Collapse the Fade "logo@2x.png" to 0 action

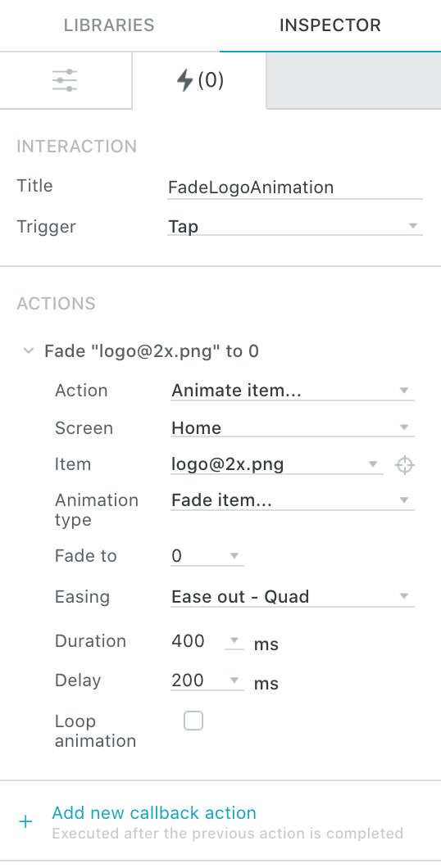(x=28, y=351)
